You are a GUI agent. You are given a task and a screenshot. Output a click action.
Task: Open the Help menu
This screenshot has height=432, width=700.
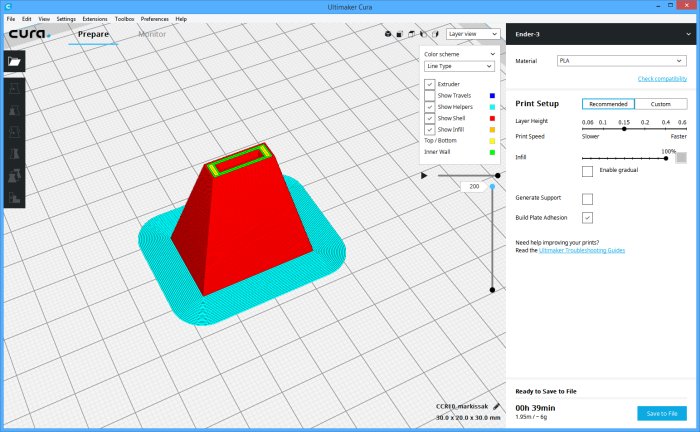tap(181, 19)
